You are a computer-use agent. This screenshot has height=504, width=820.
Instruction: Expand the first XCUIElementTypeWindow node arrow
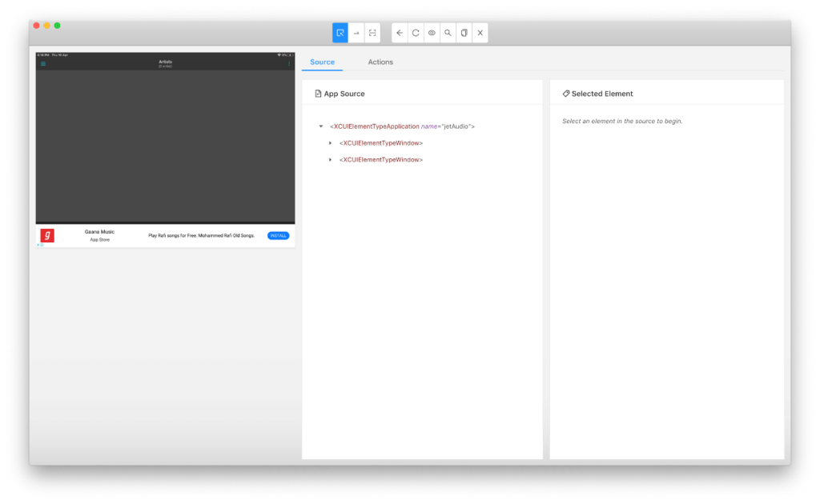tap(331, 143)
